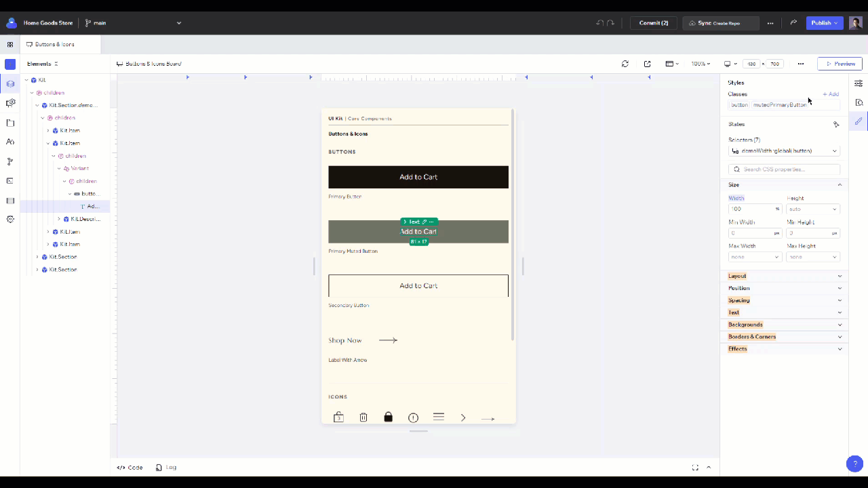Click the undo arrow in top bar
This screenshot has width=868, height=488.
[x=600, y=23]
